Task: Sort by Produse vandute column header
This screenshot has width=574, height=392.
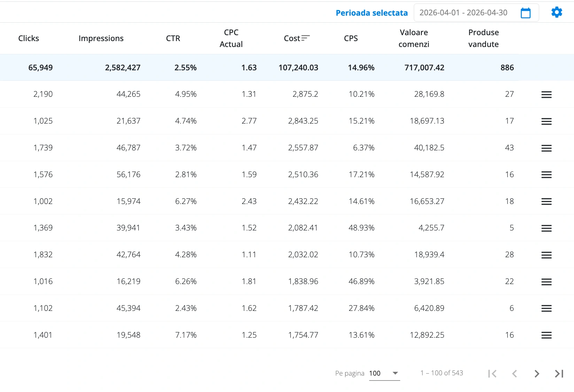Action: 483,38
